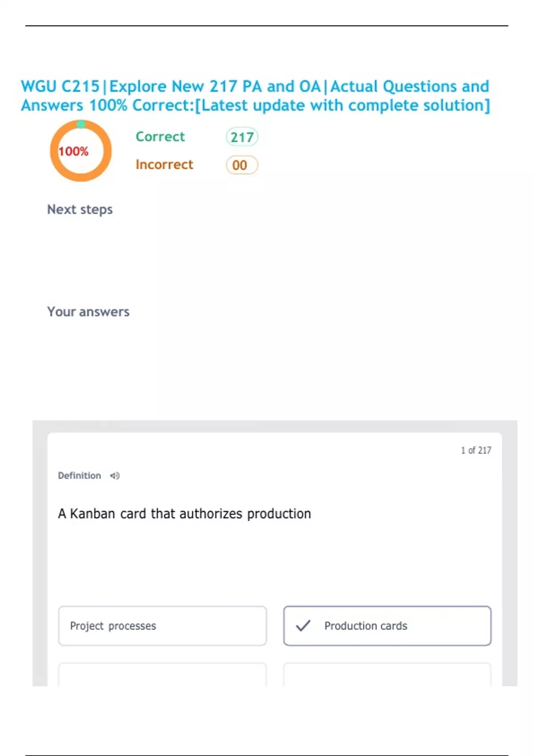Select the blank bottom-left answer option

point(162,675)
